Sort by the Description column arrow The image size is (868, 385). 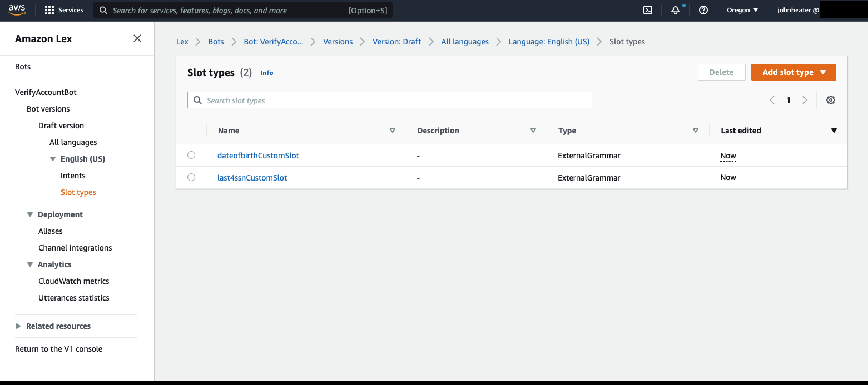click(x=533, y=131)
